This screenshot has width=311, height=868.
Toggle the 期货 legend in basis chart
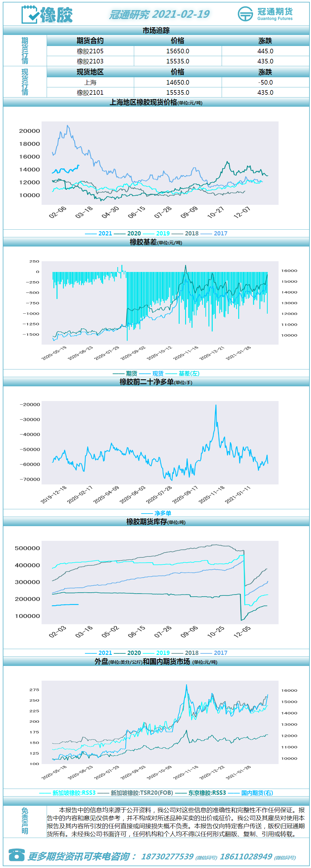coord(125,373)
